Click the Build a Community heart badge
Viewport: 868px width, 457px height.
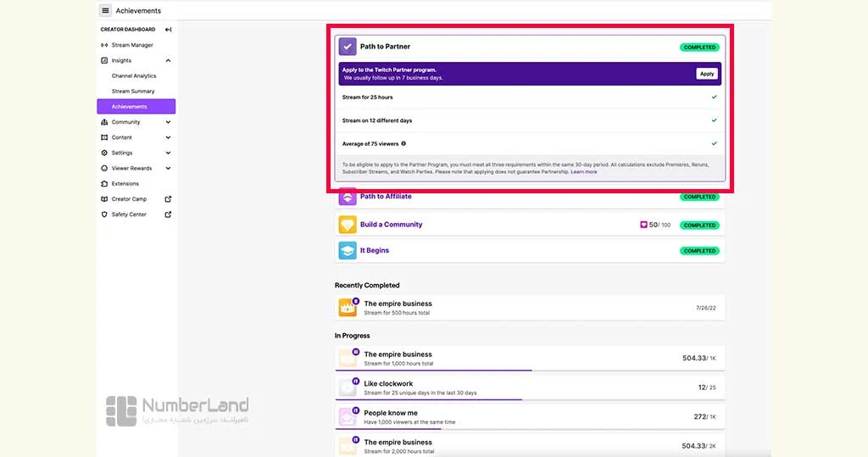pyautogui.click(x=348, y=225)
